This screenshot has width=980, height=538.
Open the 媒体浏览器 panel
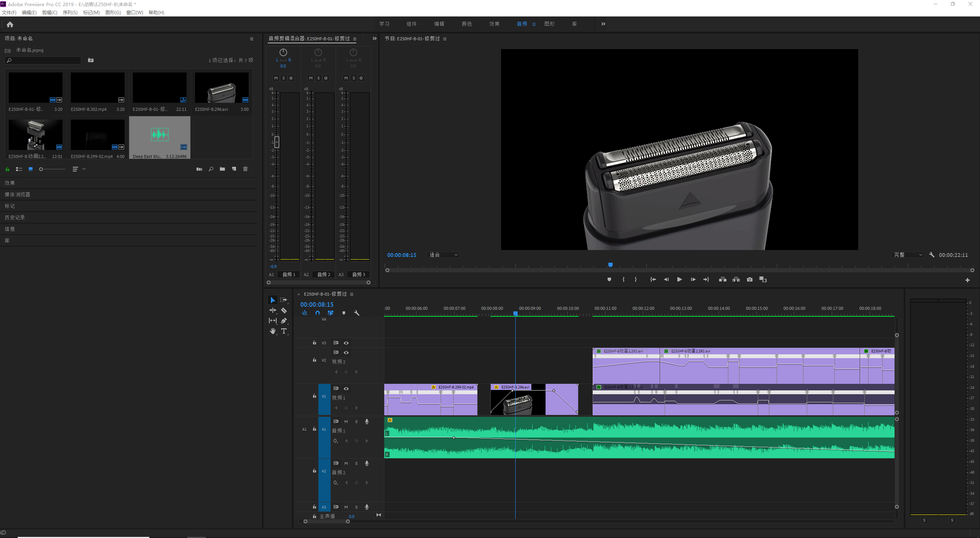click(x=17, y=194)
